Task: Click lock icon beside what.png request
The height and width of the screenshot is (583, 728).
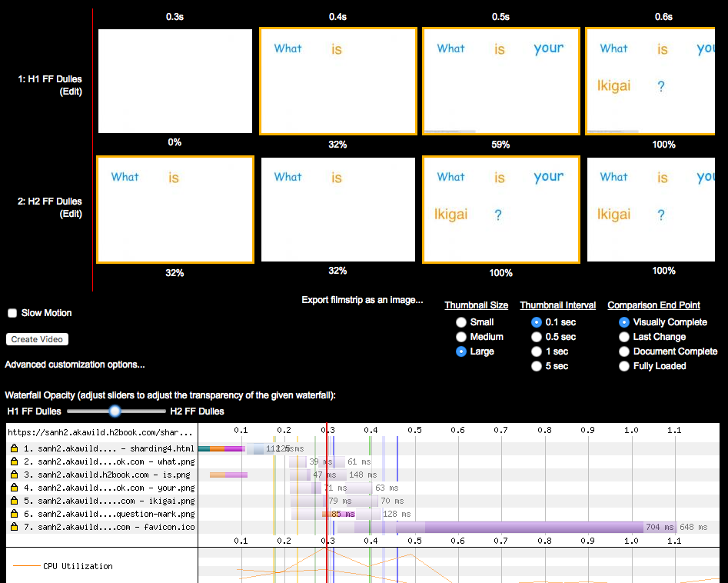Action: coord(15,461)
